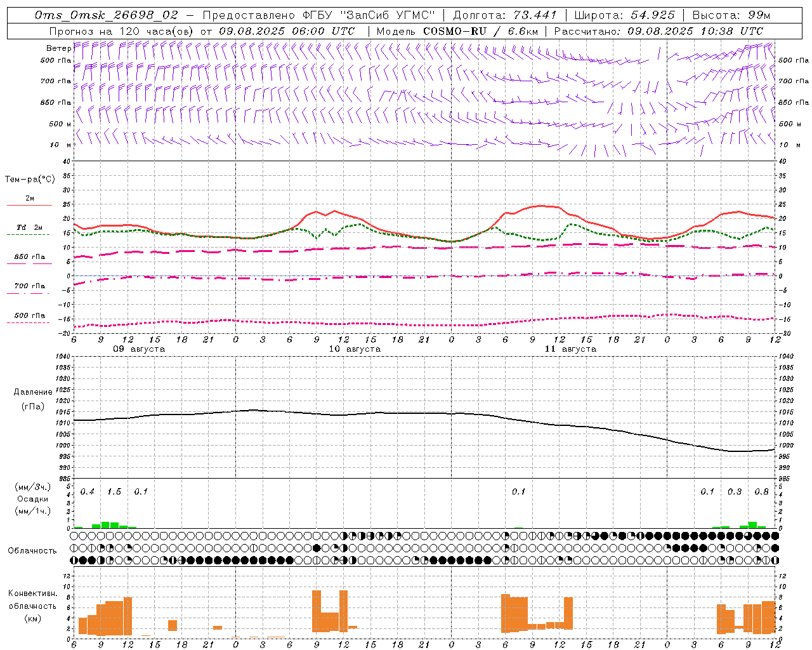Viewport: 812px width, 650px height.
Task: Click the "Давление" pressure panel label
Action: pyautogui.click(x=32, y=392)
